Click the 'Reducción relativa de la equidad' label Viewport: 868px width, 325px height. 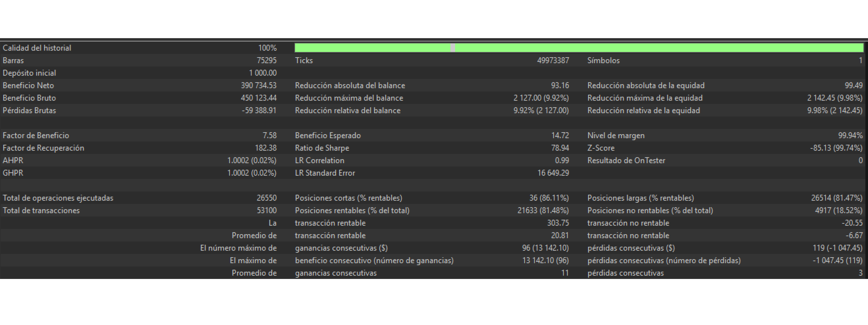[x=643, y=111]
